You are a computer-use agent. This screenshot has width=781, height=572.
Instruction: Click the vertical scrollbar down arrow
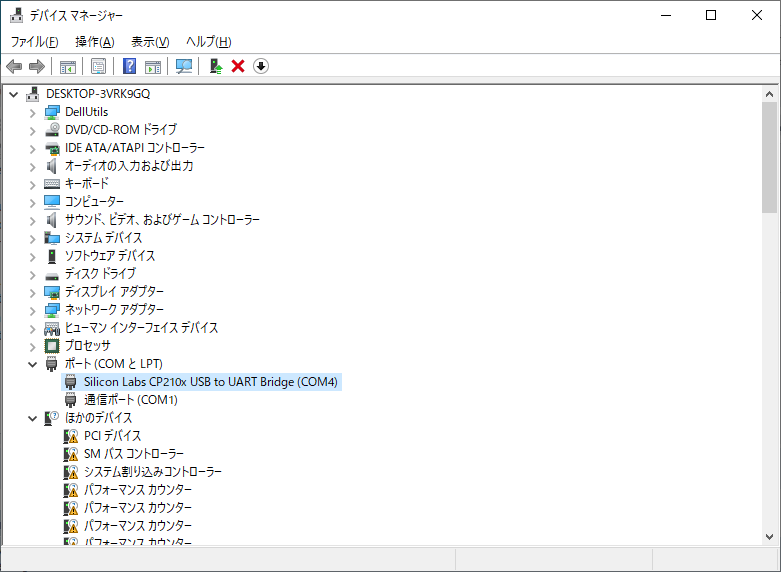coord(769,537)
